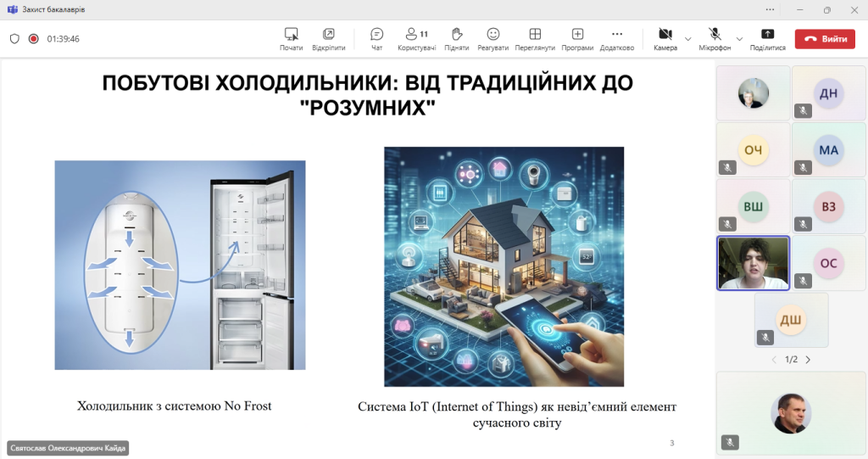Select the МА participant tile
The width and height of the screenshot is (868, 459).
[x=829, y=149]
